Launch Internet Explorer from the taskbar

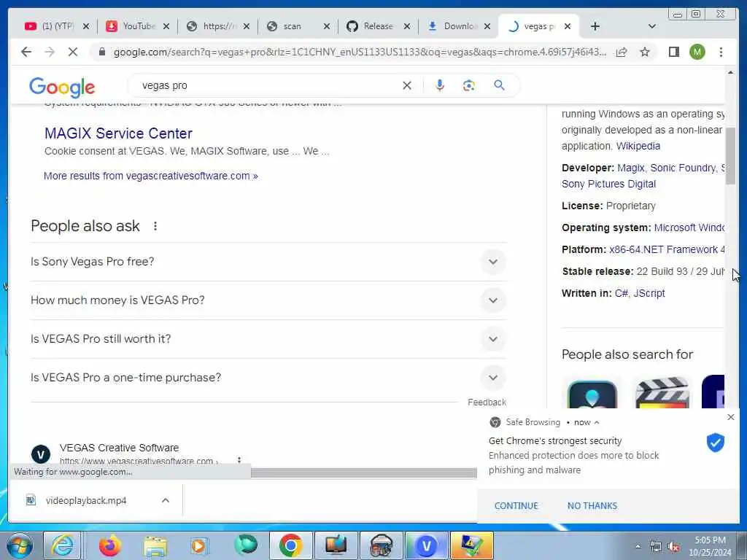pyautogui.click(x=63, y=545)
